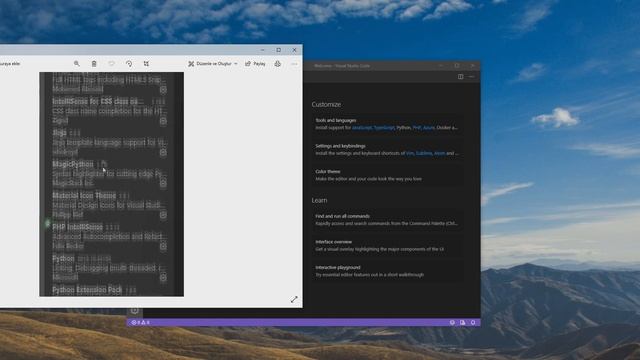Click errors and warnings indicator in VS Code status bar

pos(140,322)
